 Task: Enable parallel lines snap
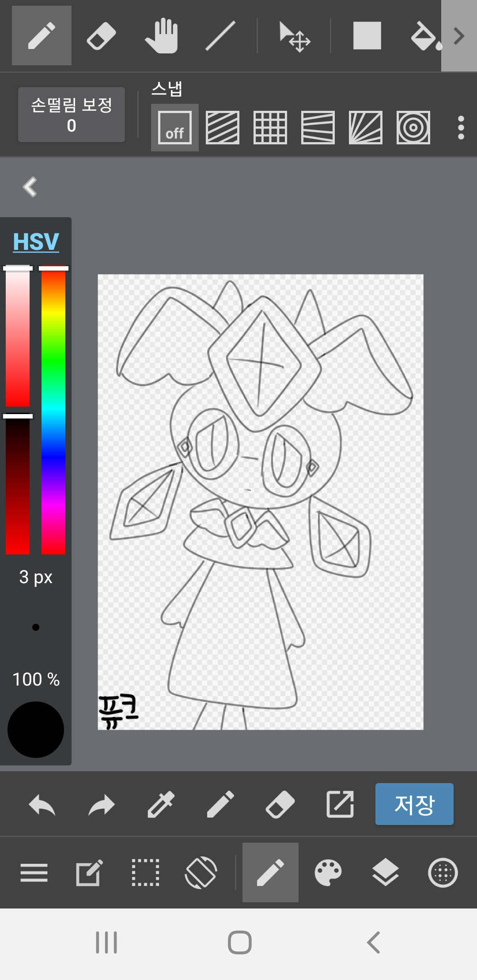pos(223,128)
